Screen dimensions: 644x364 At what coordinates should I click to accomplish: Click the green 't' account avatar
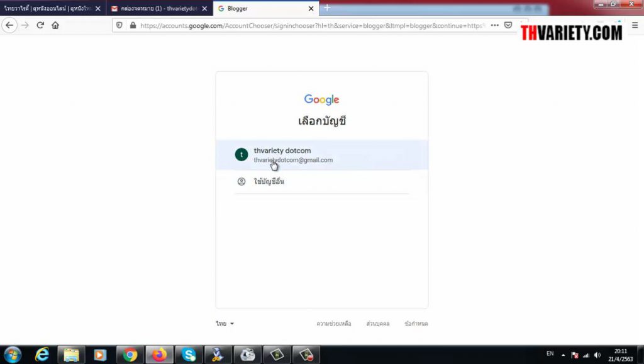241,155
